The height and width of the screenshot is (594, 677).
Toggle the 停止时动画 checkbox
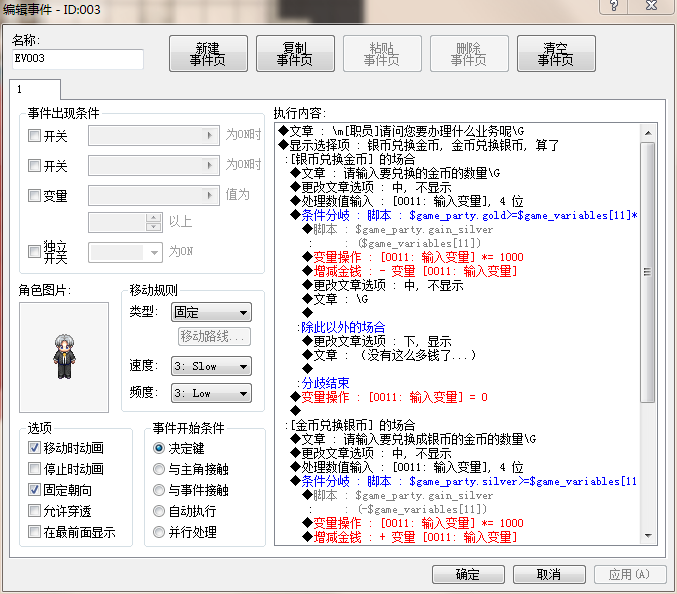pos(34,468)
